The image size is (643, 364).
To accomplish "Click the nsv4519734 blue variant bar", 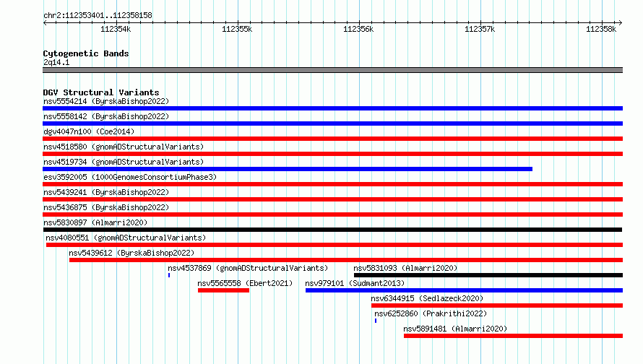I will pos(288,169).
